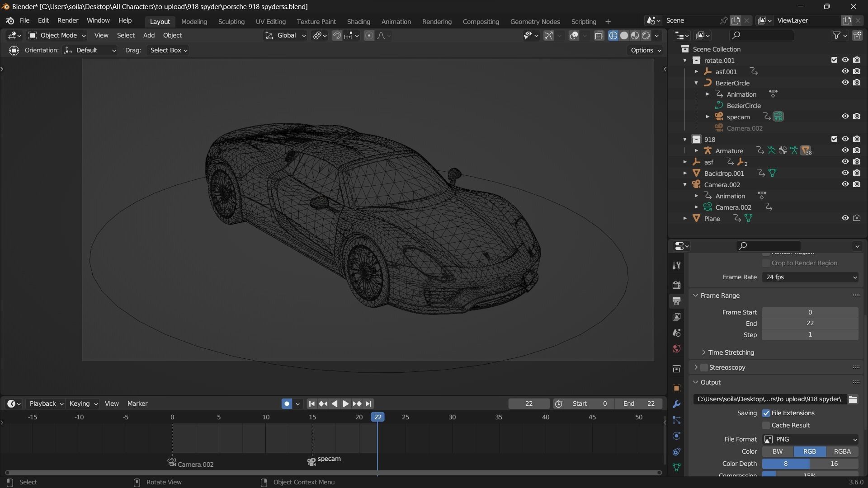The height and width of the screenshot is (488, 868).
Task: Switch viewport to Material Preview shading
Action: [635, 36]
